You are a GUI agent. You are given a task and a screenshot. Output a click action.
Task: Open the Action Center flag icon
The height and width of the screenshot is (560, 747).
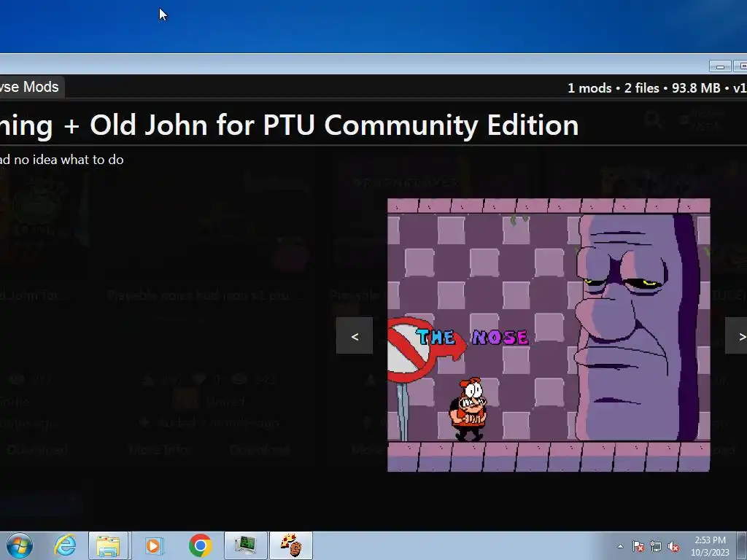[x=638, y=546]
